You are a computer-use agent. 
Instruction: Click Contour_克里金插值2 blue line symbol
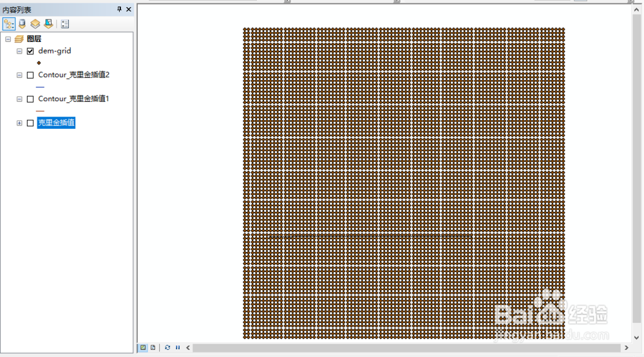pyautogui.click(x=40, y=87)
